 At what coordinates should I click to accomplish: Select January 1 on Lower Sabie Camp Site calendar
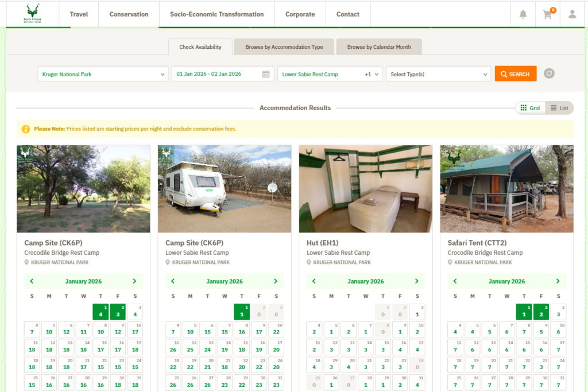point(242,312)
